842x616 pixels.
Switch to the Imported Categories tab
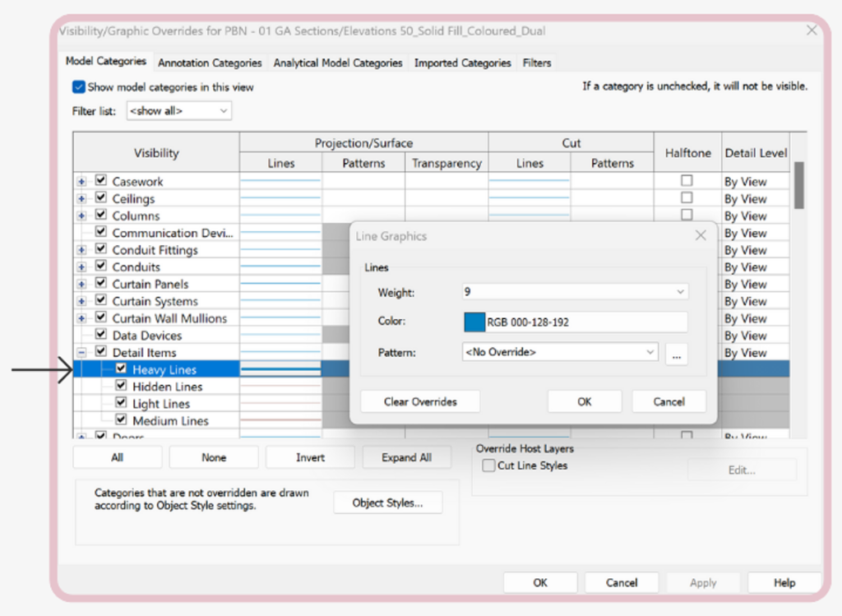pyautogui.click(x=462, y=63)
